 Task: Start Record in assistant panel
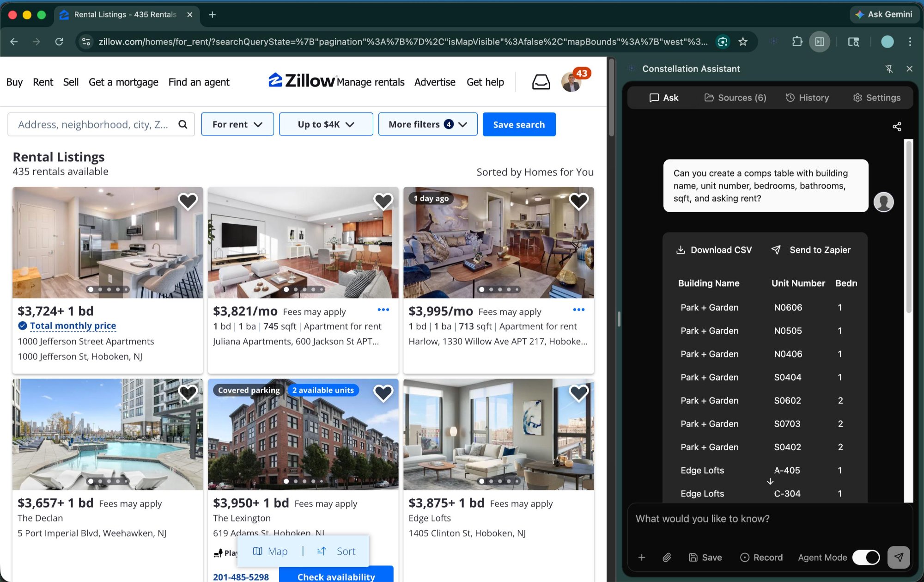pos(761,557)
